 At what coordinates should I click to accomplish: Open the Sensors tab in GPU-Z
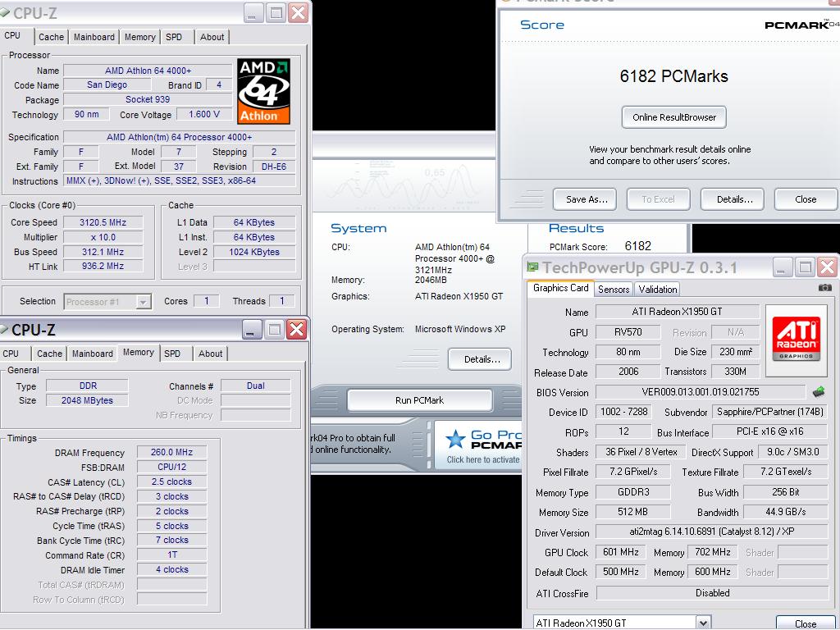(x=614, y=290)
